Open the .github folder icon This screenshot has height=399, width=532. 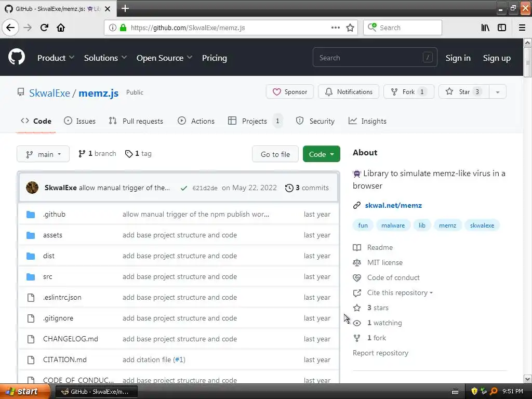(x=31, y=215)
